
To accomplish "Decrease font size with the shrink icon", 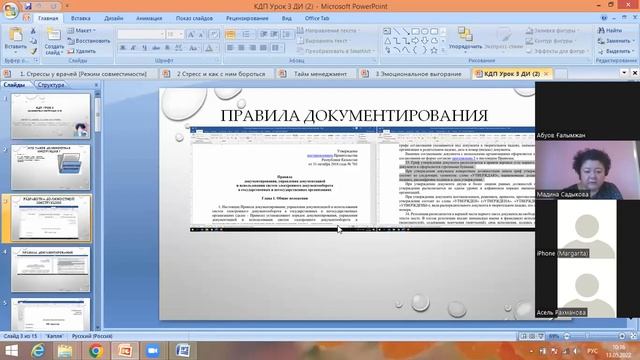I will click(200, 35).
